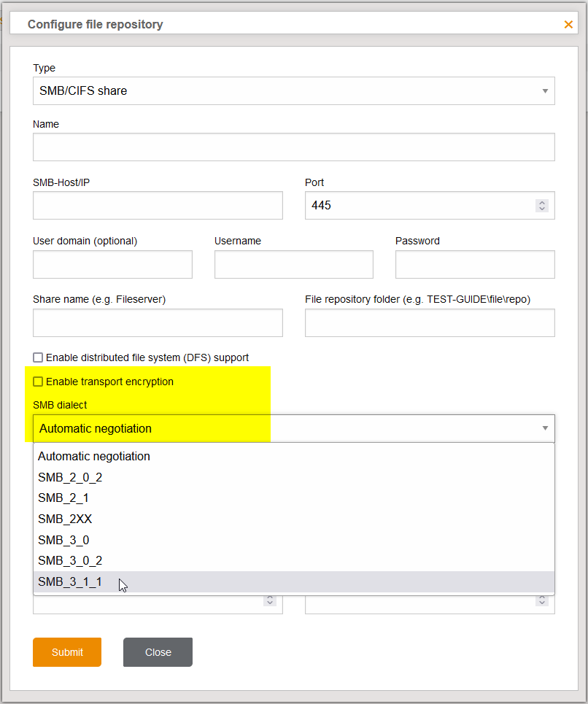Enable distributed file system (DFS) support
Viewport: 588px width, 704px height.
37,357
